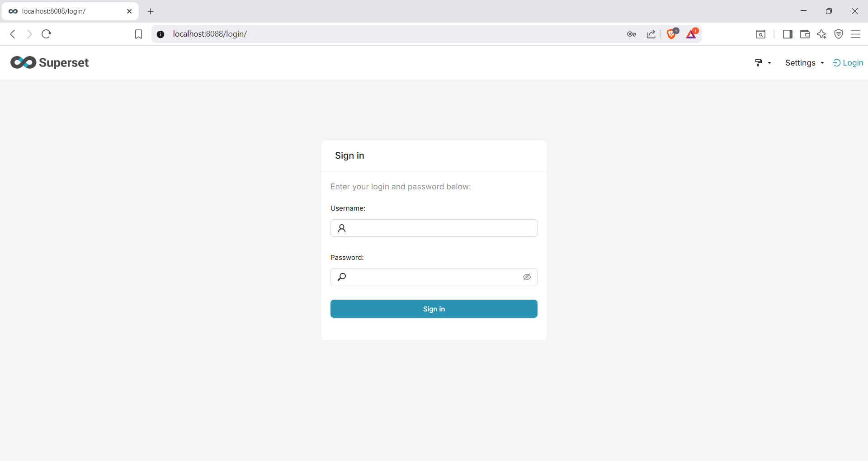Viewport: 868px width, 461px height.
Task: Click the Superset logo
Action: coord(50,62)
